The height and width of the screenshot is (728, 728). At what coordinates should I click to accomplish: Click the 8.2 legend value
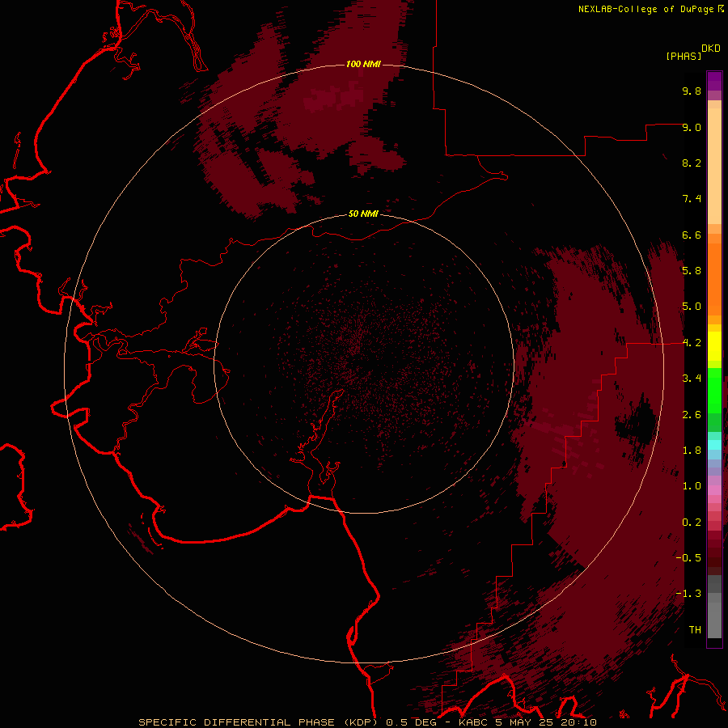[x=692, y=163]
